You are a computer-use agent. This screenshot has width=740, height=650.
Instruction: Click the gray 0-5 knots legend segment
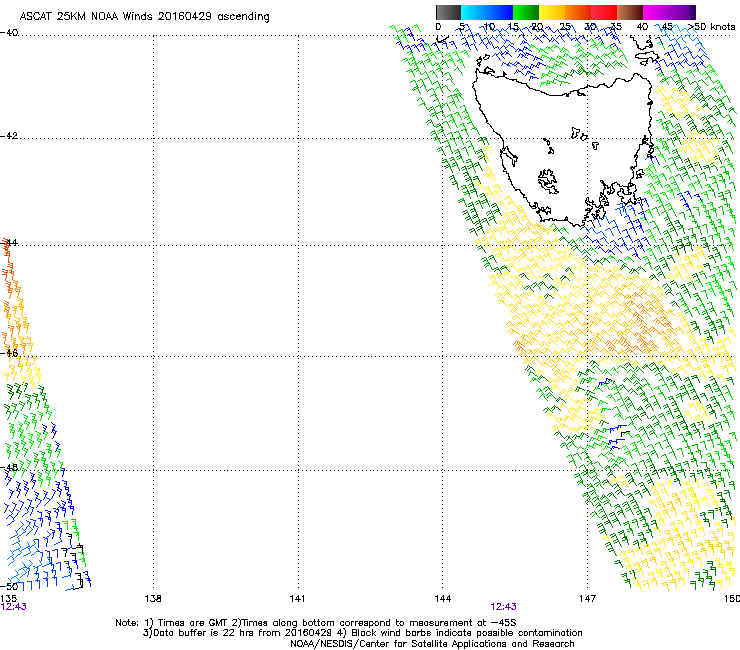click(448, 12)
